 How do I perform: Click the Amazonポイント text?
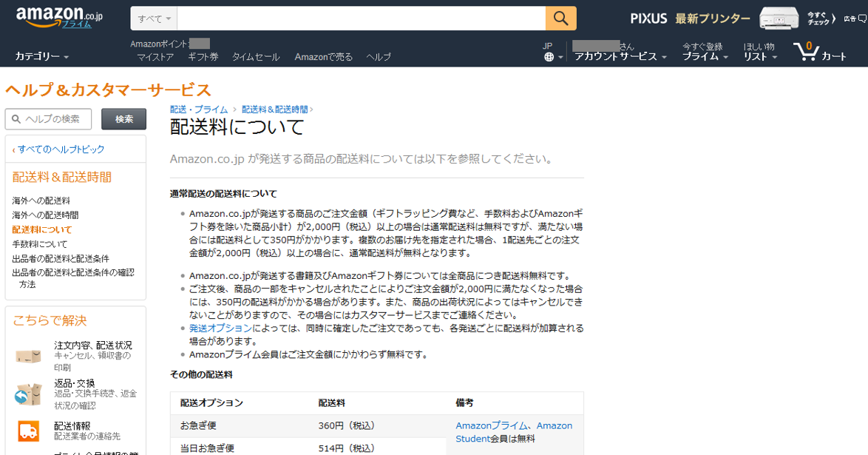(x=160, y=44)
